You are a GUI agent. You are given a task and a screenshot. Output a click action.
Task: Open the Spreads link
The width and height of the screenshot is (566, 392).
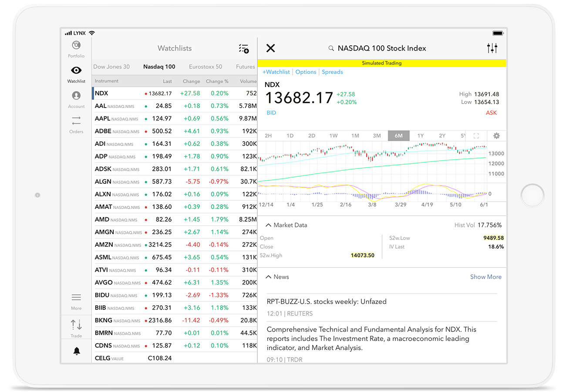pos(332,72)
